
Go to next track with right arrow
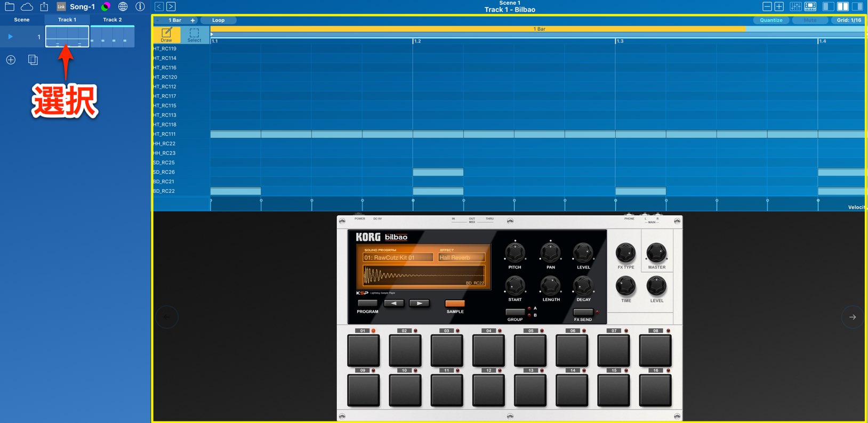click(x=171, y=6)
